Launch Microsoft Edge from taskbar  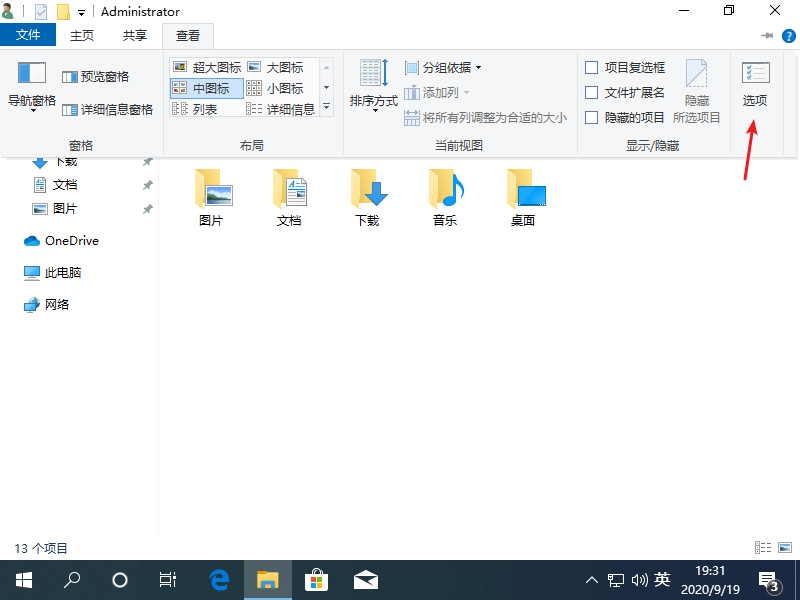218,579
